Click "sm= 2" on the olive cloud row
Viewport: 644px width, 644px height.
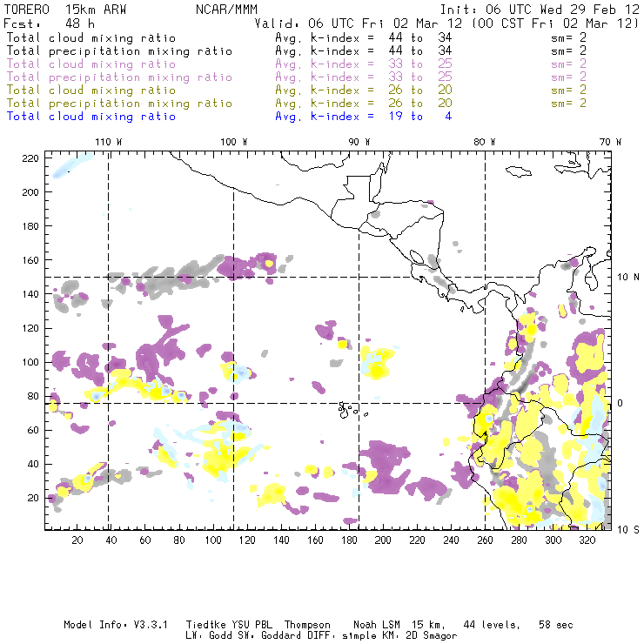569,91
